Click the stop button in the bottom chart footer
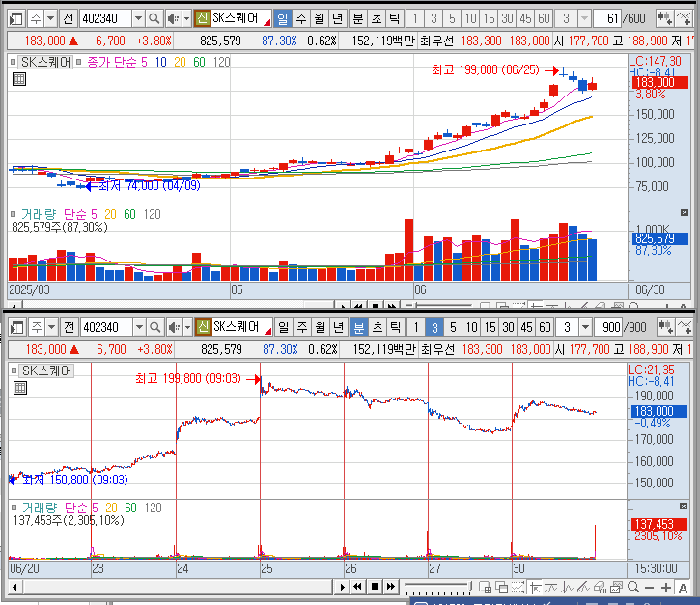The width and height of the screenshot is (700, 605). click(x=375, y=587)
